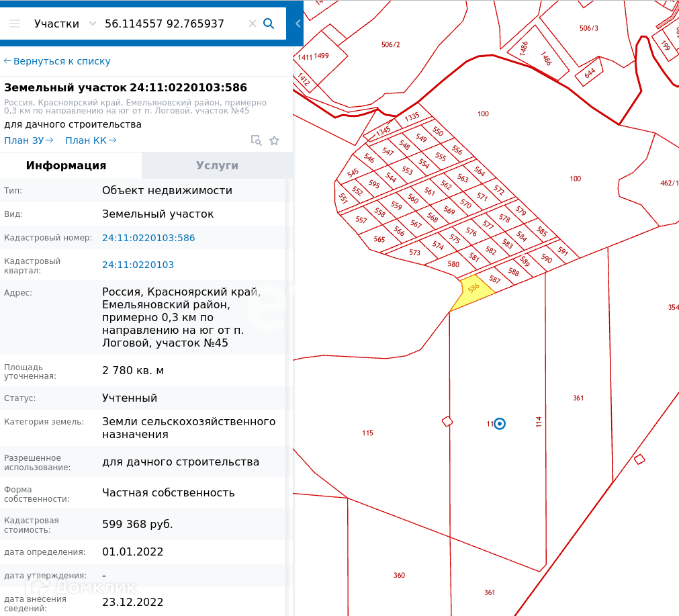Click parcel 573 on map

[414, 252]
